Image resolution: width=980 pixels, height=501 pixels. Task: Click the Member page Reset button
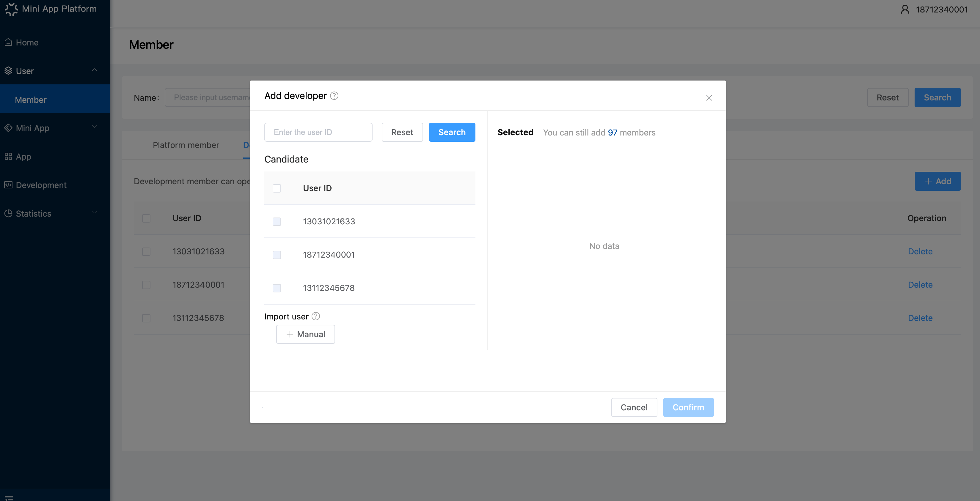pos(888,98)
